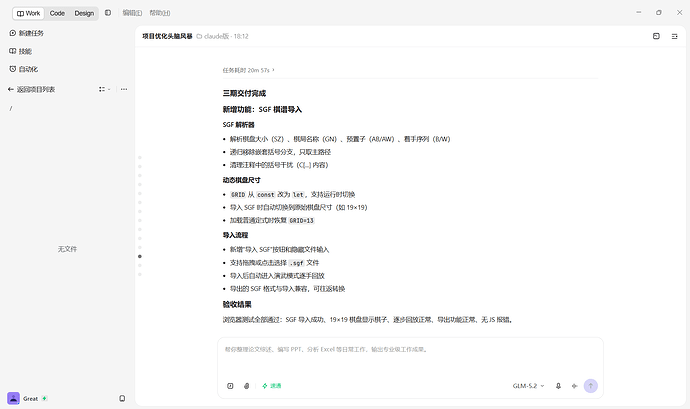Click 新建任务 in the sidebar

coord(26,33)
